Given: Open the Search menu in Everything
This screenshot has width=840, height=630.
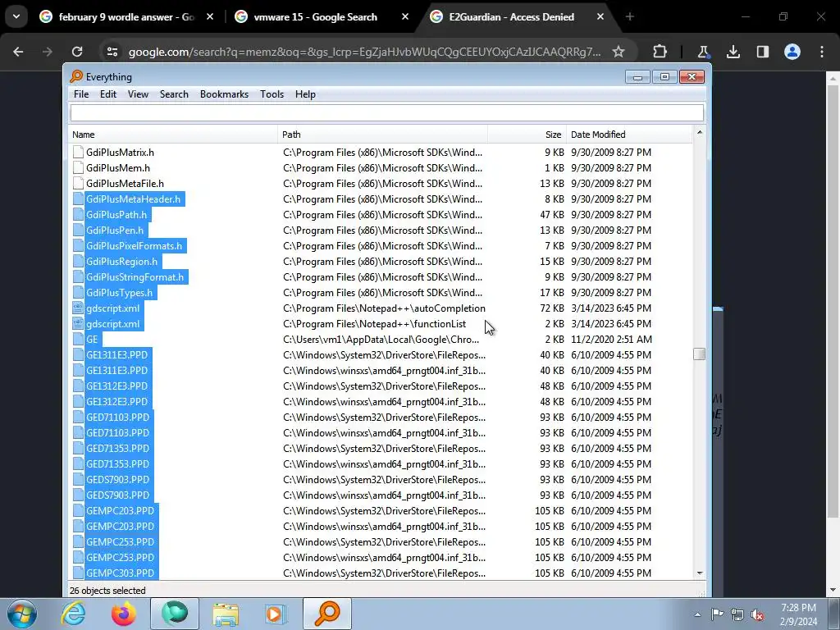Looking at the screenshot, I should point(174,94).
